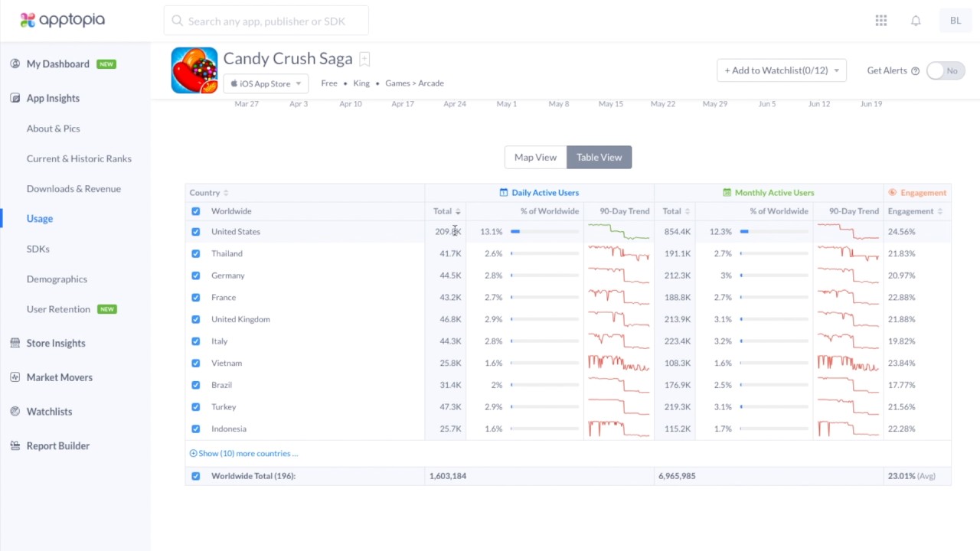
Task: Uncheck the Germany checkbox
Action: [196, 275]
